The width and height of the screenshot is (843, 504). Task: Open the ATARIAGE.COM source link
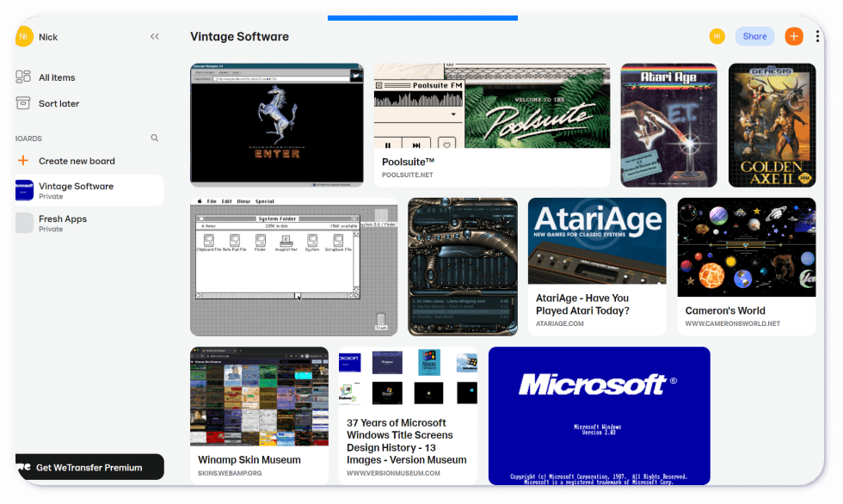tap(560, 323)
